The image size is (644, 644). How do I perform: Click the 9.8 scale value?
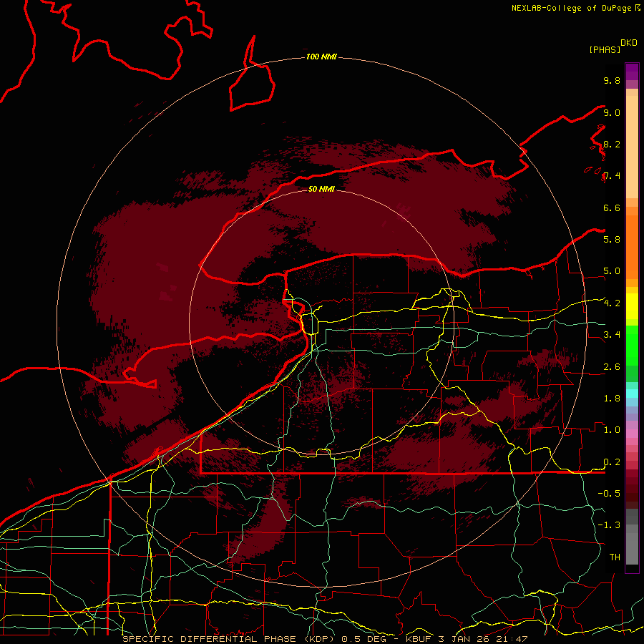(x=612, y=80)
